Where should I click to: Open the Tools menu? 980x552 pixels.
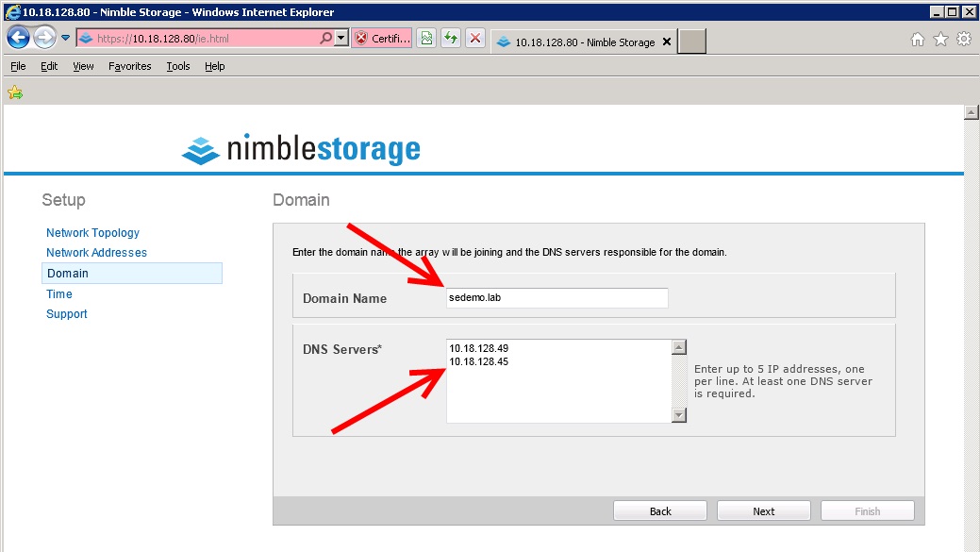tap(178, 66)
